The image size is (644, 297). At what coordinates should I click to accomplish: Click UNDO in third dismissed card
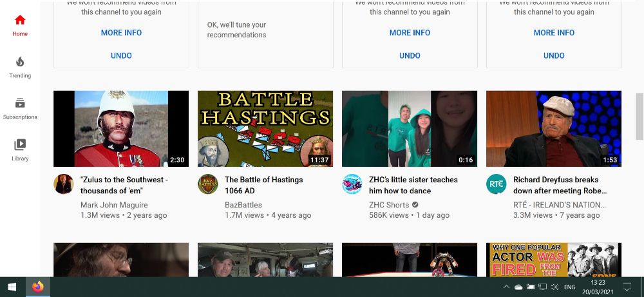[410, 55]
